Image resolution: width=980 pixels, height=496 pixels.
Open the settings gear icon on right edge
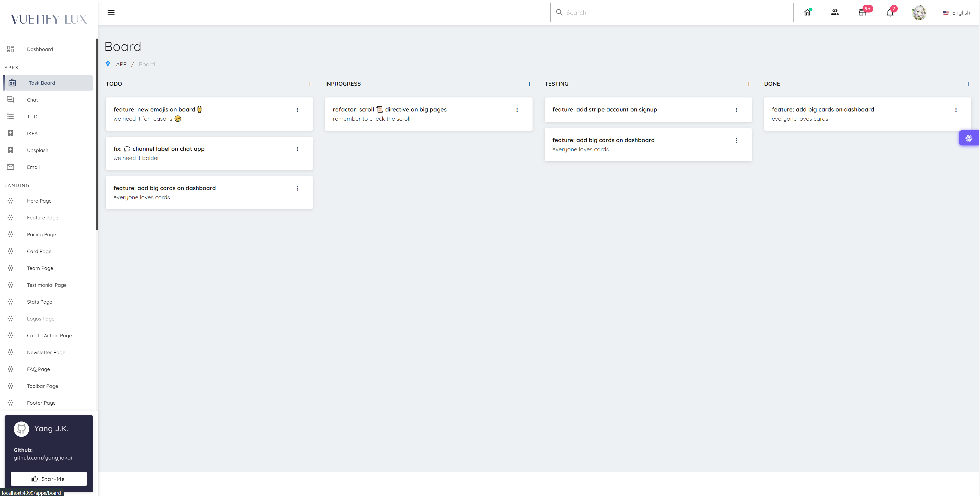tap(969, 139)
